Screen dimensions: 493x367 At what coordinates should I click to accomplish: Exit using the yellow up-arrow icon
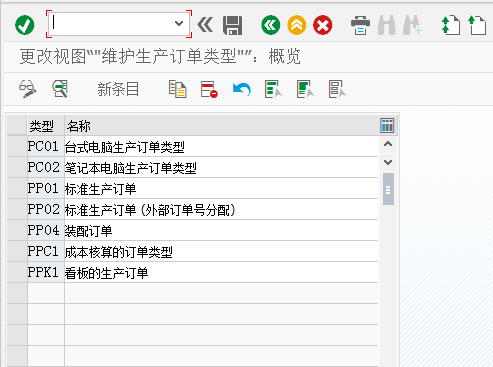(297, 25)
